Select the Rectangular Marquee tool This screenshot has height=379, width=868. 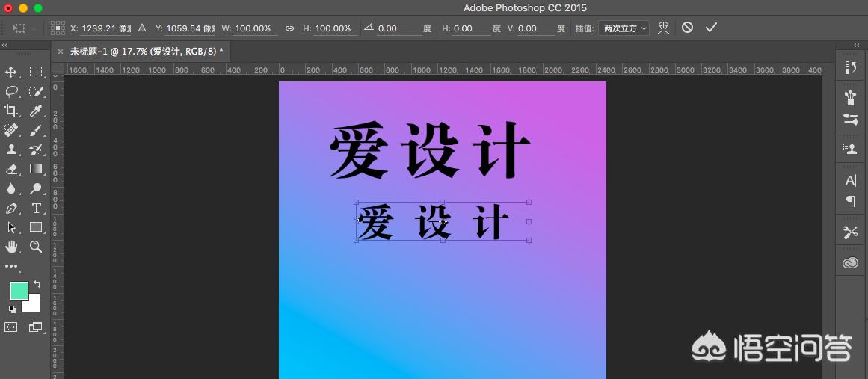36,71
